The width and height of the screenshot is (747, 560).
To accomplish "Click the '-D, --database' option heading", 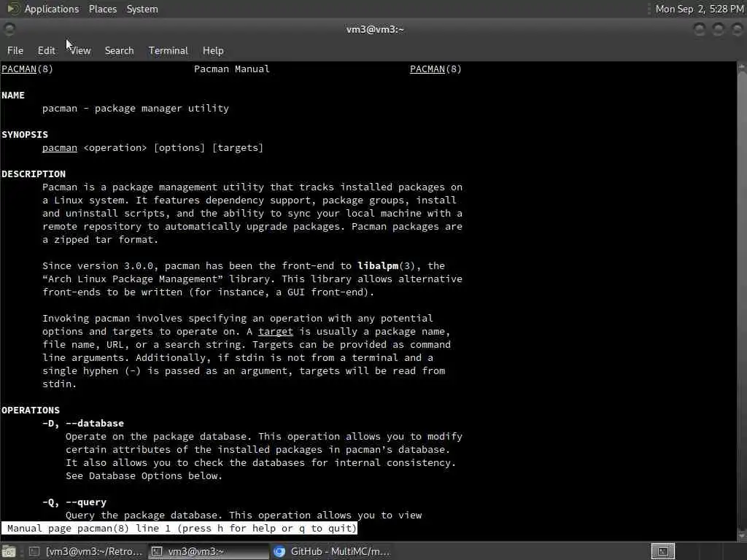I will point(83,424).
